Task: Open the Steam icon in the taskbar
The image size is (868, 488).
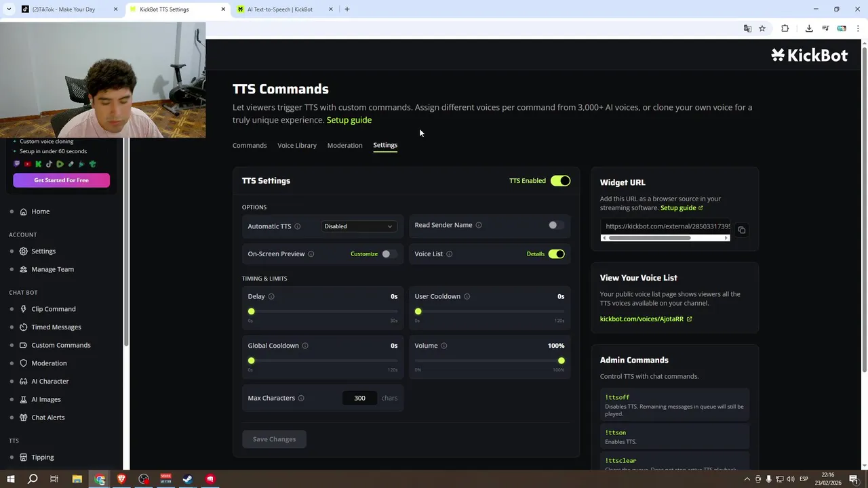Action: [188, 479]
